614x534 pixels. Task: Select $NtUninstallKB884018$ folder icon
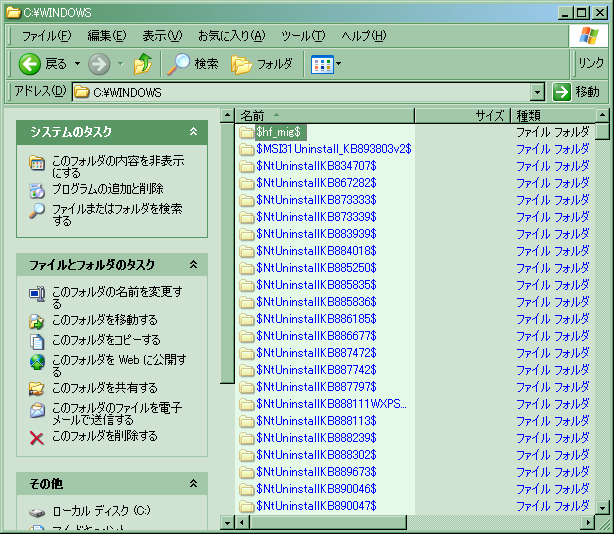click(x=247, y=251)
